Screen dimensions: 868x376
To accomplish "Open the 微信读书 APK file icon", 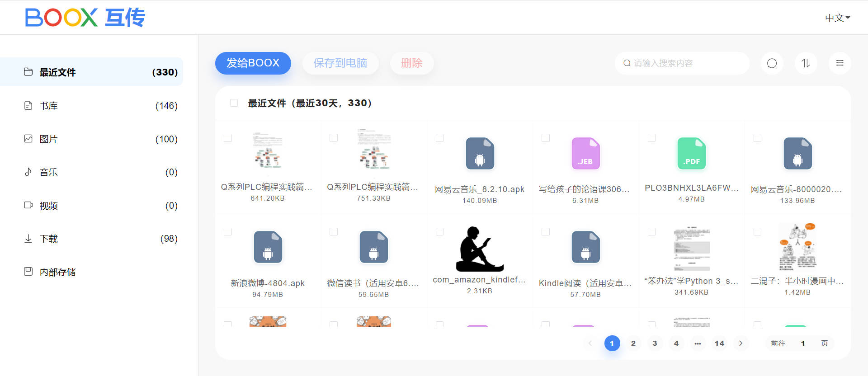I will point(373,247).
